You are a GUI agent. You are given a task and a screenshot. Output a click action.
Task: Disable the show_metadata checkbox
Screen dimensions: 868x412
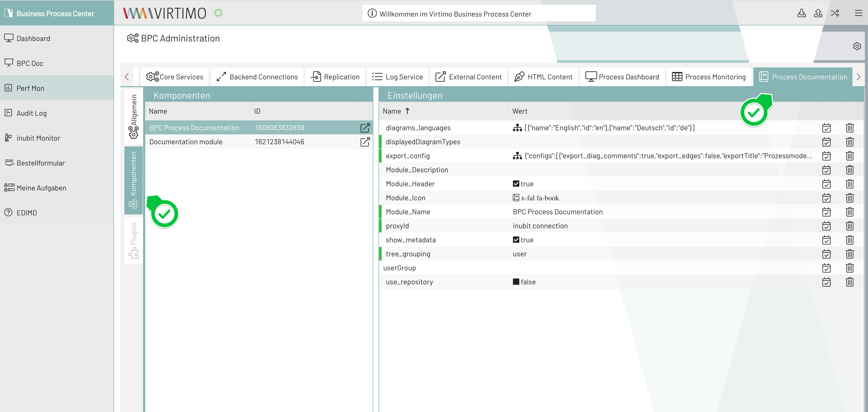(x=516, y=240)
